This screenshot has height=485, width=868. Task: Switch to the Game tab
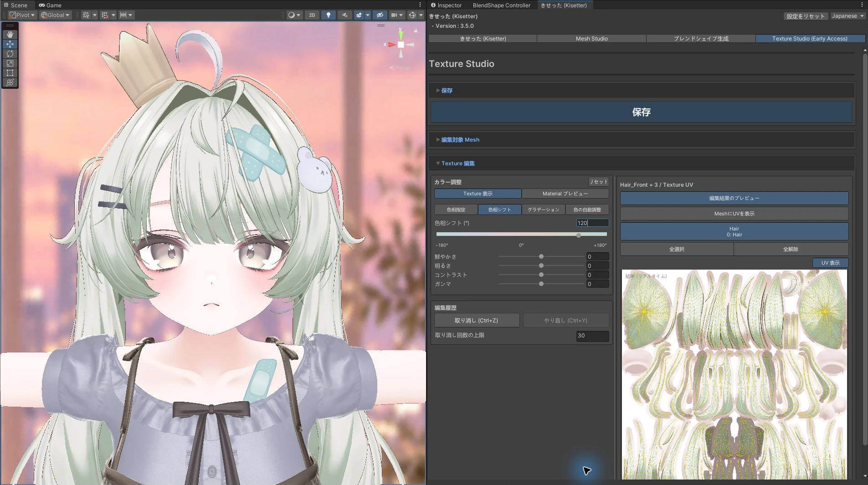tap(50, 5)
